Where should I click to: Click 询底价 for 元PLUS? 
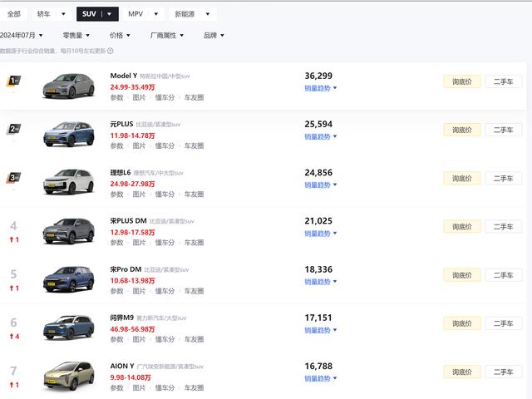click(462, 130)
